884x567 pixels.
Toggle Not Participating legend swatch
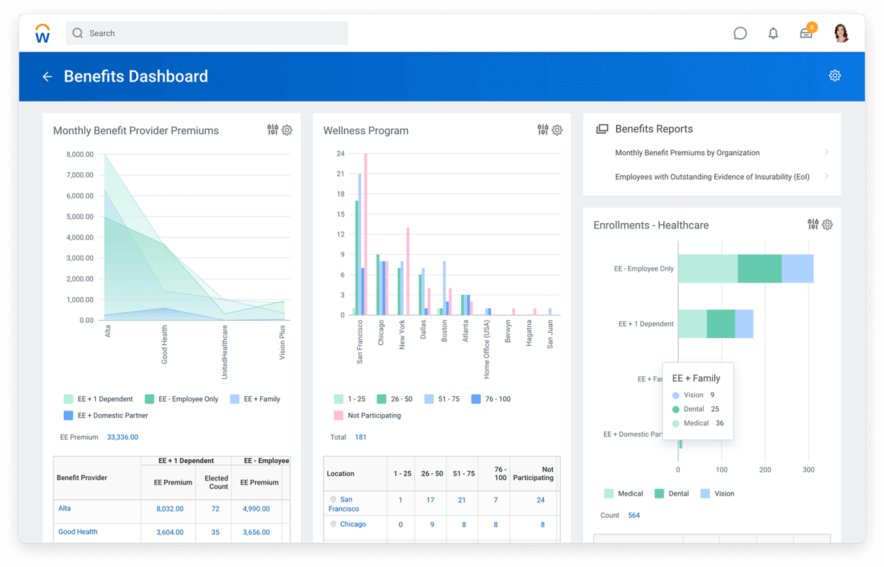(x=338, y=415)
